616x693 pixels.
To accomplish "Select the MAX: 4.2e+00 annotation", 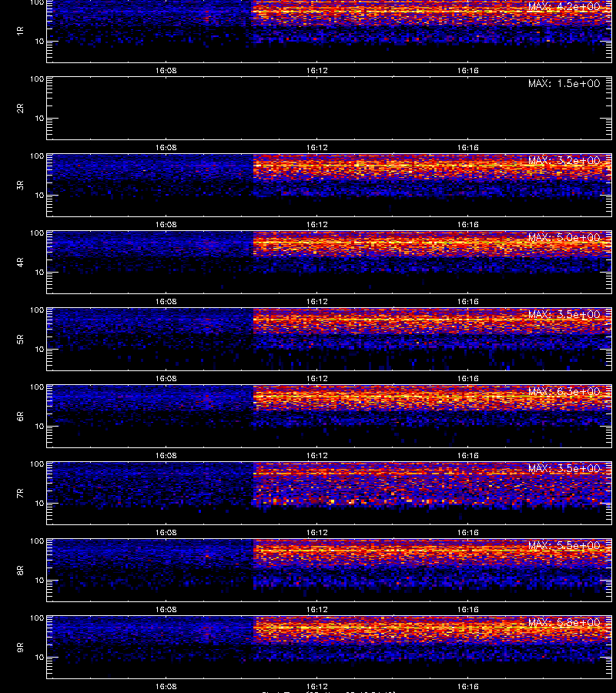I will [x=564, y=7].
